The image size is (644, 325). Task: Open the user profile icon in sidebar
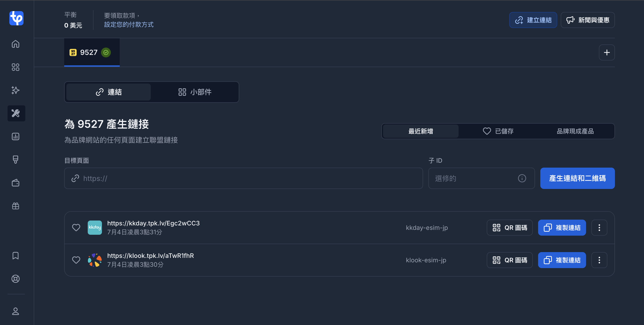tap(16, 311)
